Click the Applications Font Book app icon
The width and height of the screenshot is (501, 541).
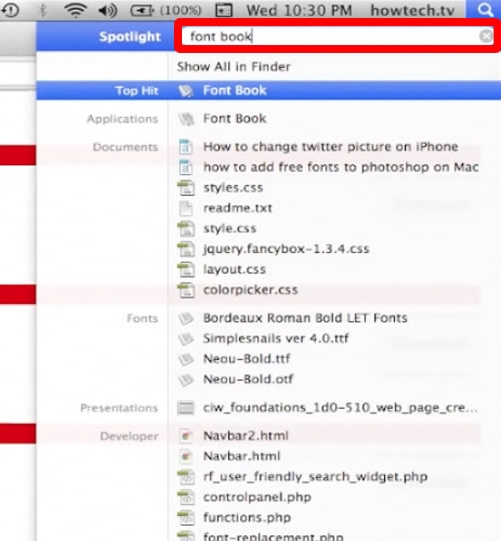click(186, 119)
